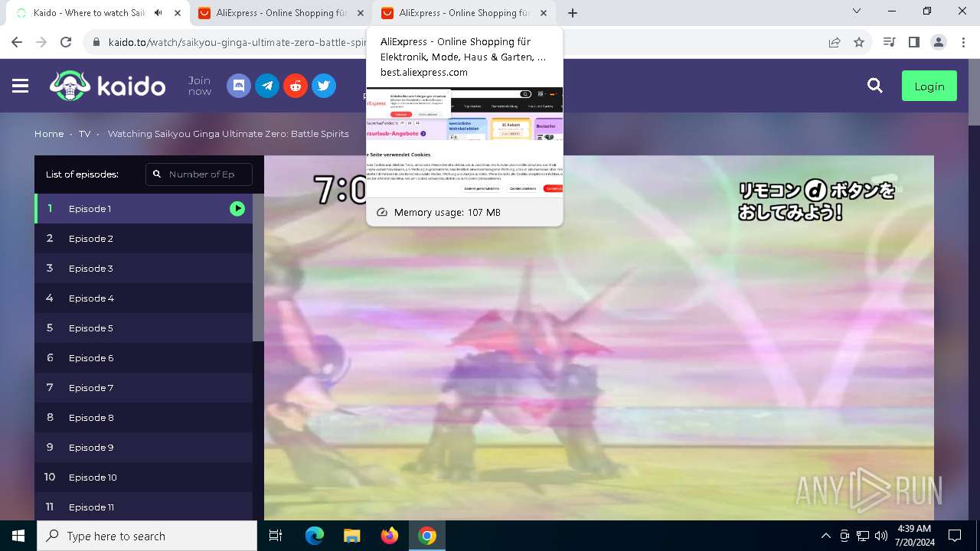Click the episode list scrollbar
980x551 pixels.
[x=258, y=267]
